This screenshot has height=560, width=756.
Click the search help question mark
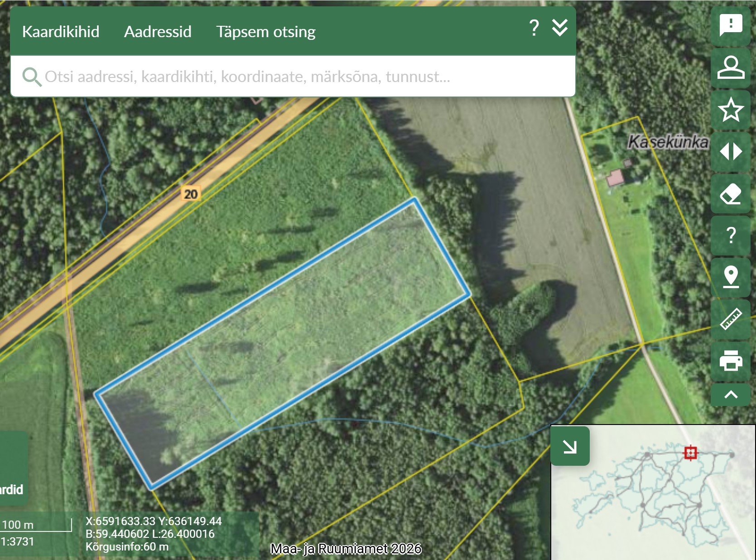(534, 28)
